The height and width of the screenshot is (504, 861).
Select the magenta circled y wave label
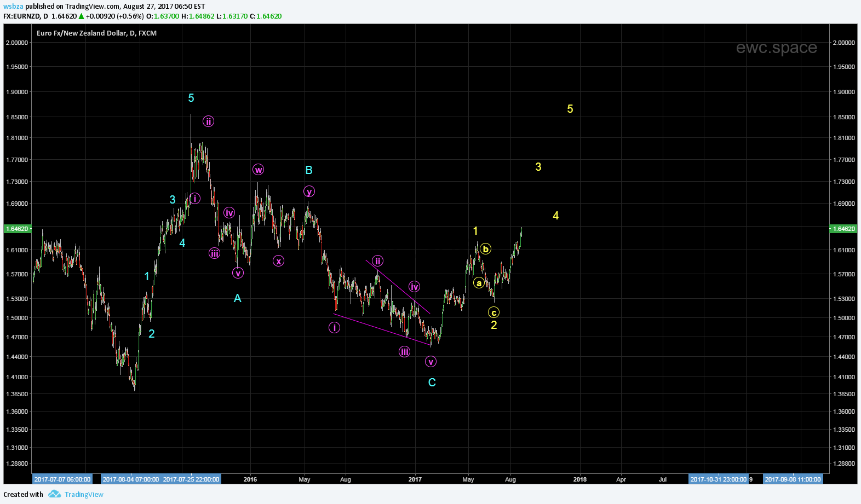(309, 192)
